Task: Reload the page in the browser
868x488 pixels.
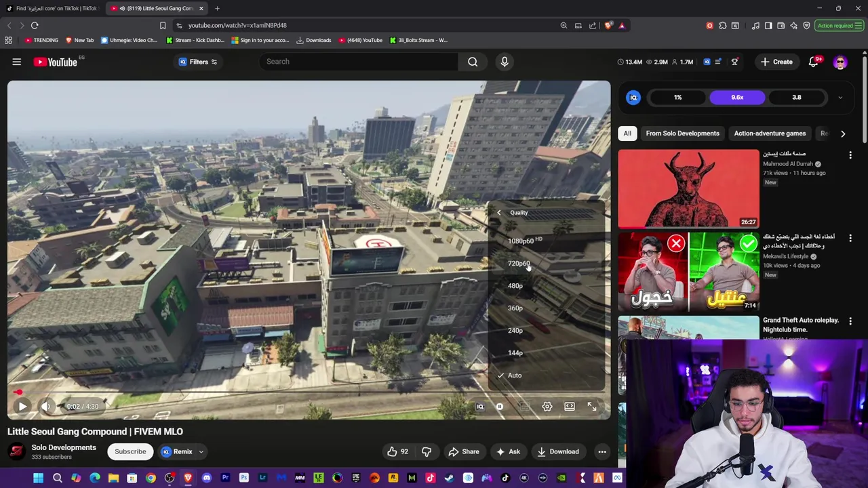Action: 35,25
